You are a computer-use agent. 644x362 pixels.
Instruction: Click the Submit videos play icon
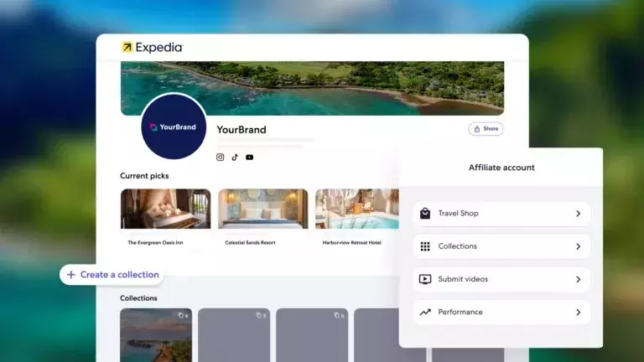(x=425, y=279)
